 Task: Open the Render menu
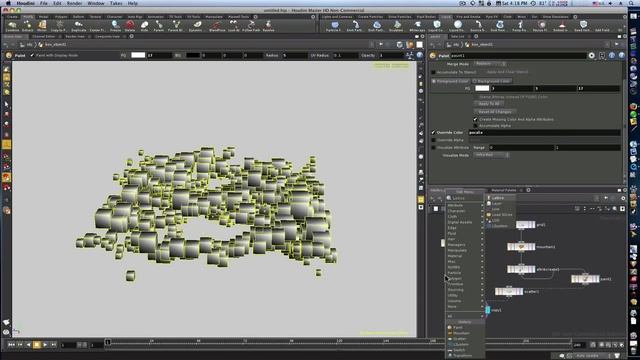click(74, 3)
